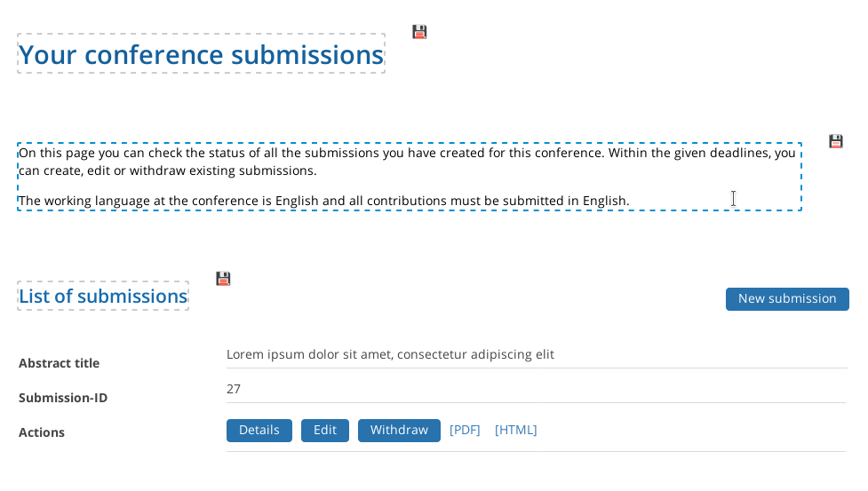868x491 pixels.
Task: Click the Edit button for the abstract
Action: [x=325, y=430]
